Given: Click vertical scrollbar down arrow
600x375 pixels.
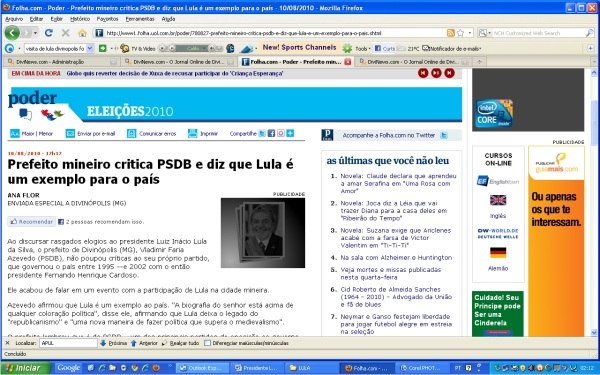Looking at the screenshot, I should pos(594,332).
